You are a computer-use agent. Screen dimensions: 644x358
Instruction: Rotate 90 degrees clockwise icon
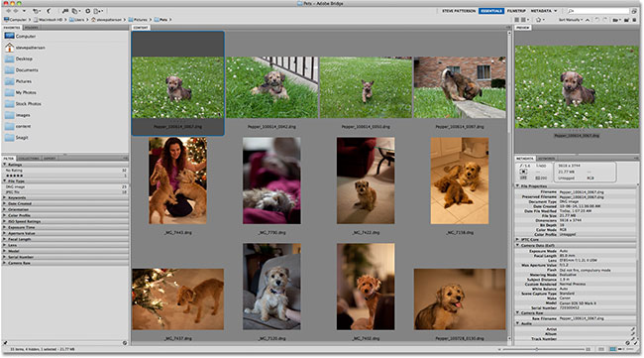click(x=604, y=19)
